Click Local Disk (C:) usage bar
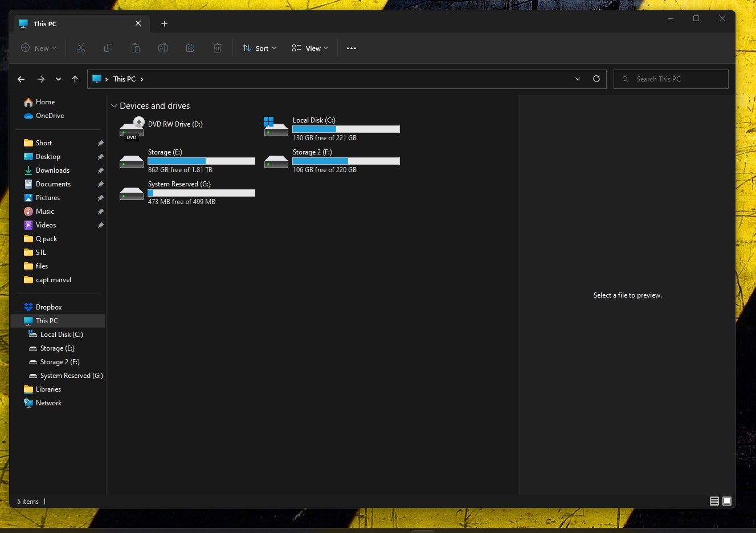The image size is (756, 533). tap(346, 129)
